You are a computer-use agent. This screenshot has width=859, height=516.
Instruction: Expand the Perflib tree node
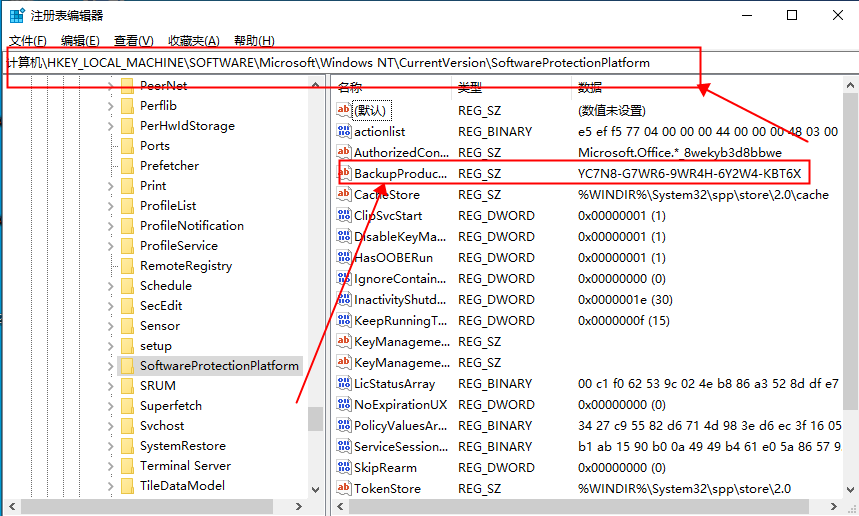tap(110, 106)
